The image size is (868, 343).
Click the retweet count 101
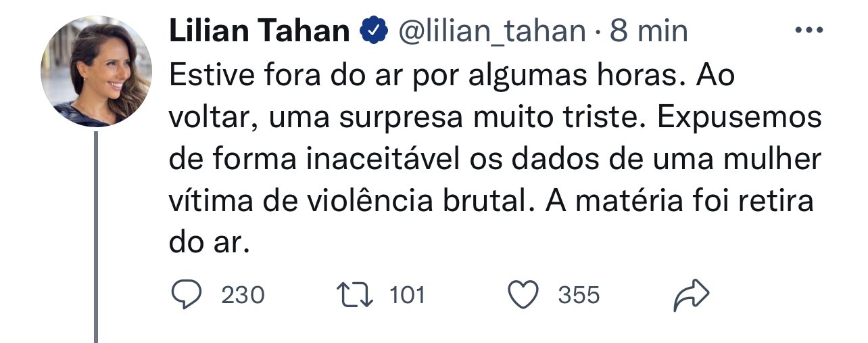408,296
